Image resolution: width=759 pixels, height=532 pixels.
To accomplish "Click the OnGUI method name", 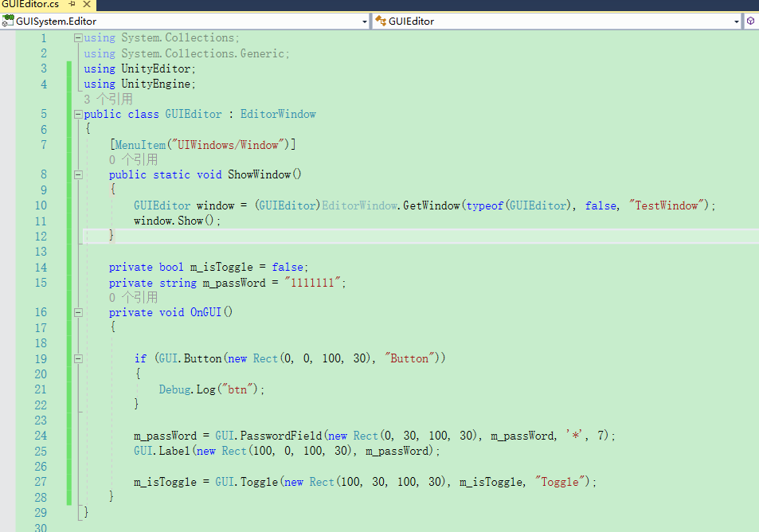I will pyautogui.click(x=205, y=313).
